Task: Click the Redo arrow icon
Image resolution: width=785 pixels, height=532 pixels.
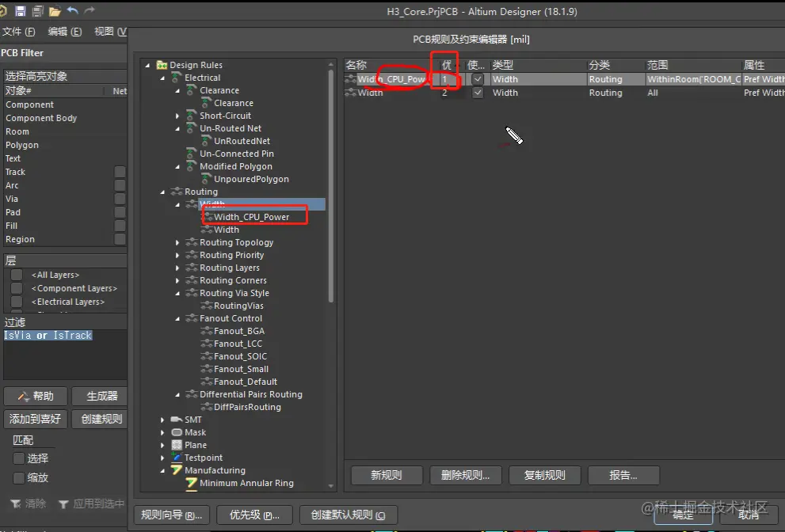Action: point(89,10)
